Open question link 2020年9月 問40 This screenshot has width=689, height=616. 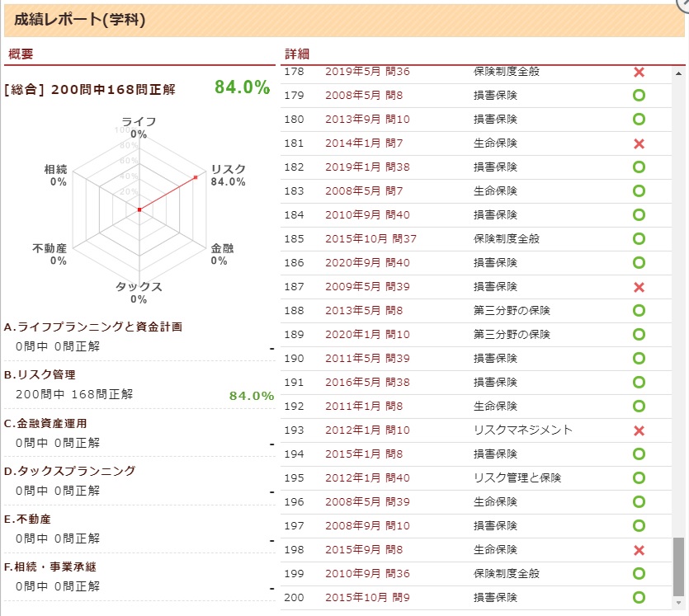click(x=367, y=263)
